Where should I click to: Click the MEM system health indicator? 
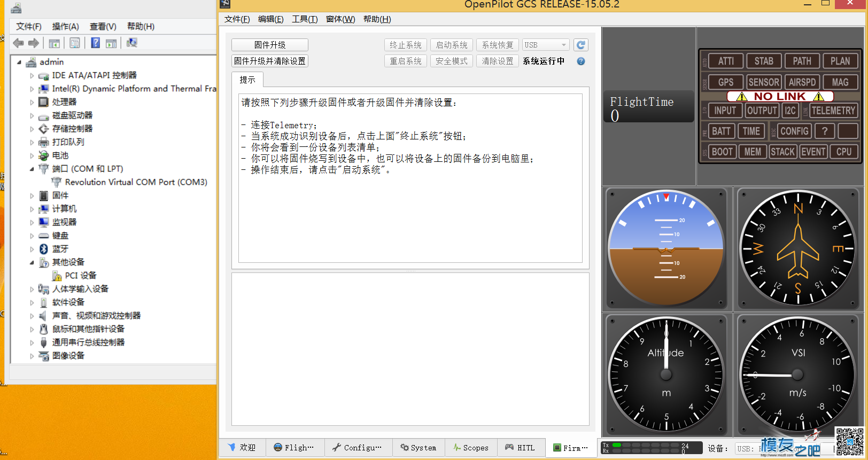pos(753,152)
